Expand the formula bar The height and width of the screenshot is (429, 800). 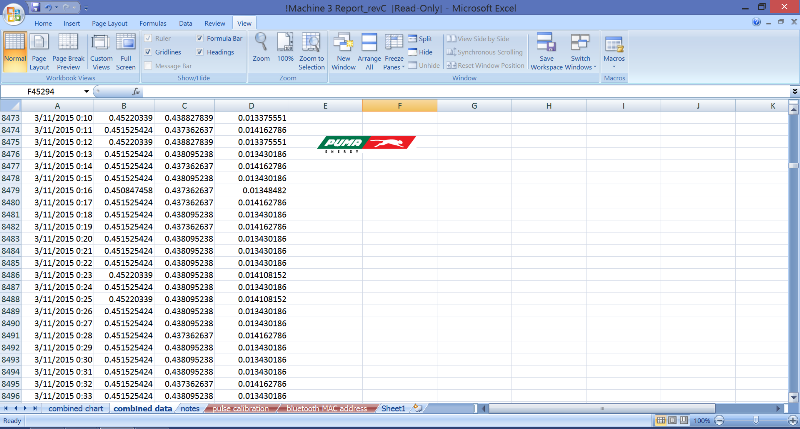[794, 92]
